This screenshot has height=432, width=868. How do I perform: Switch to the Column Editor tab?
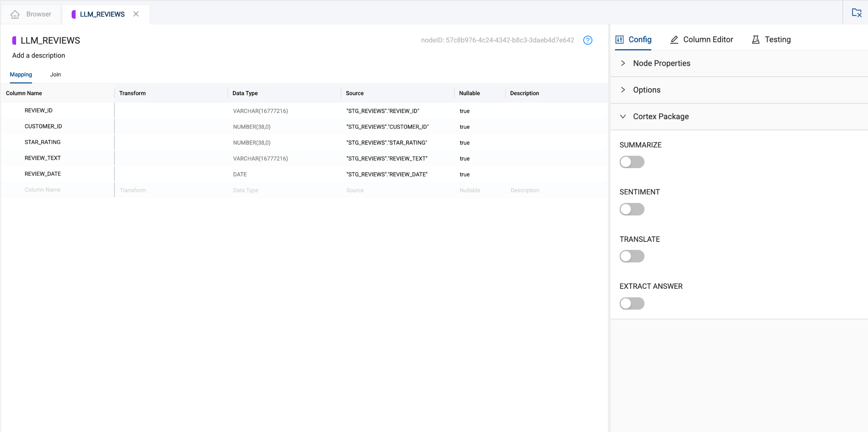click(702, 39)
